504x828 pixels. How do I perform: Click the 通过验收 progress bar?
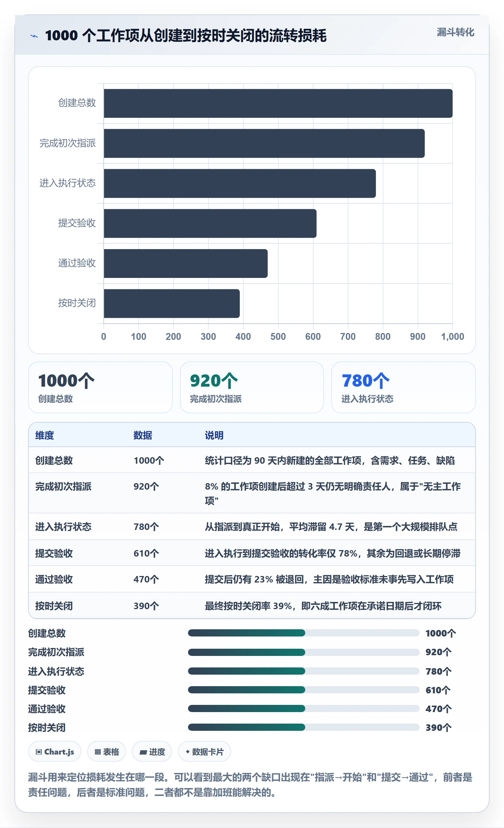pyautogui.click(x=303, y=708)
